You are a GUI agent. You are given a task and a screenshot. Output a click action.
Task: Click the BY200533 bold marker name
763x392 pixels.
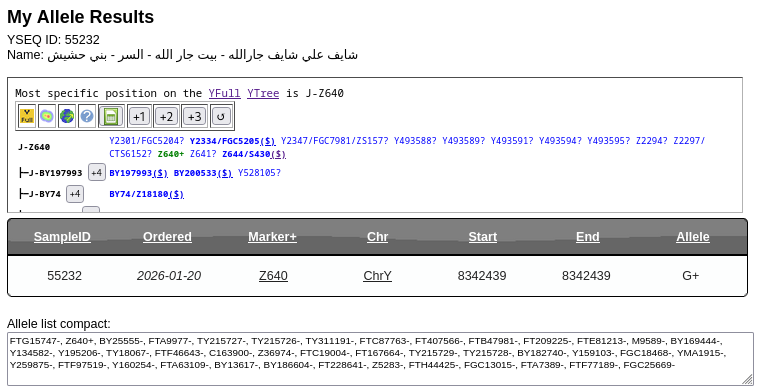(195, 173)
